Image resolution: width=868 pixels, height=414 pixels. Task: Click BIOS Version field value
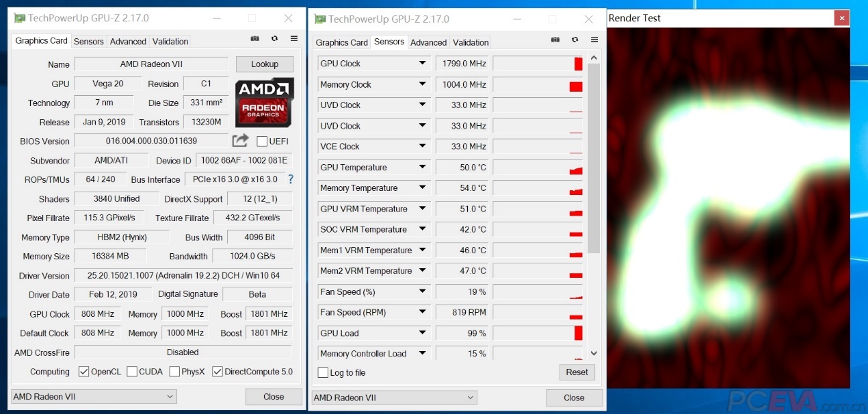pyautogui.click(x=151, y=141)
